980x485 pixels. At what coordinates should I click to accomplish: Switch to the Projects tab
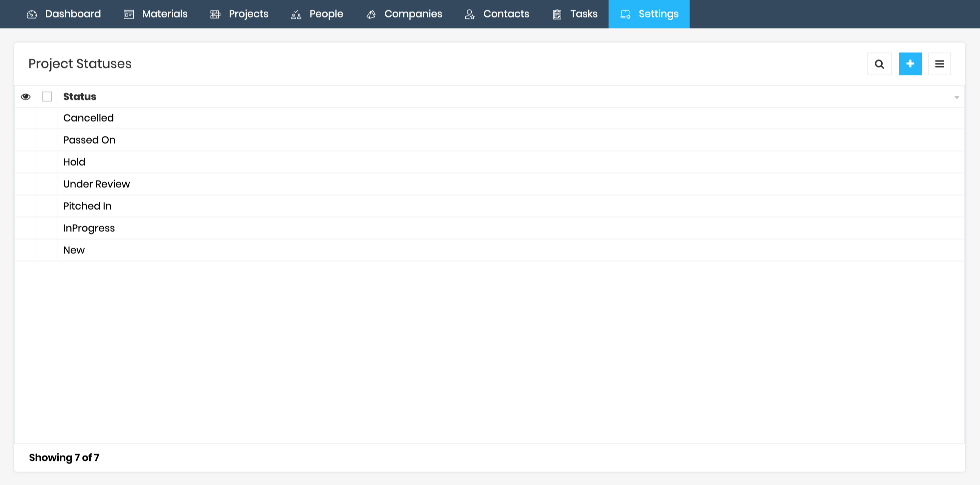(x=239, y=14)
